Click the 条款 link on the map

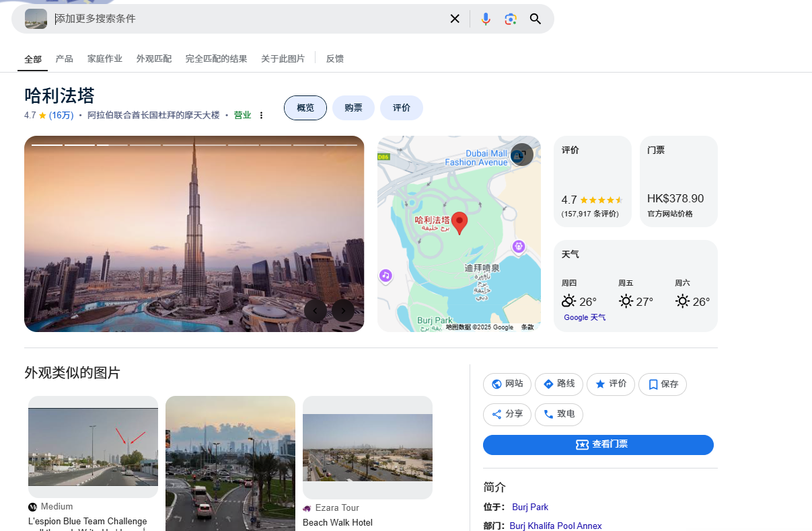coord(527,327)
